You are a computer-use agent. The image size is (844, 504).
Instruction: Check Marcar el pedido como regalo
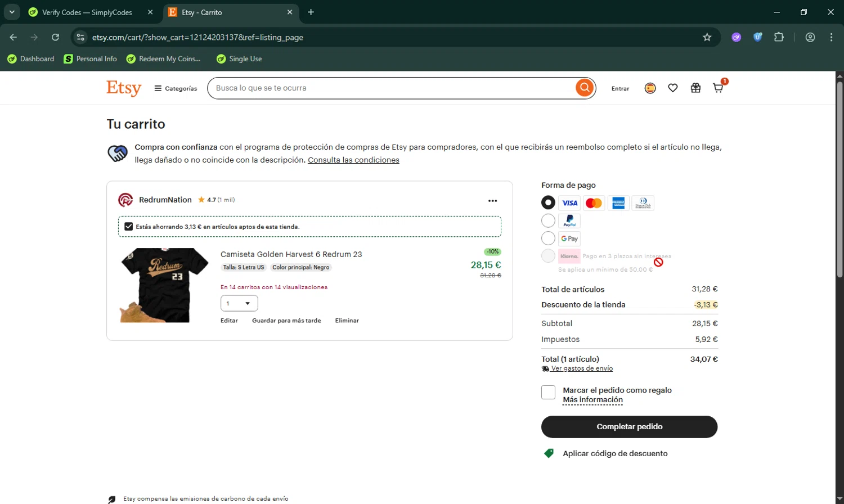[548, 392]
